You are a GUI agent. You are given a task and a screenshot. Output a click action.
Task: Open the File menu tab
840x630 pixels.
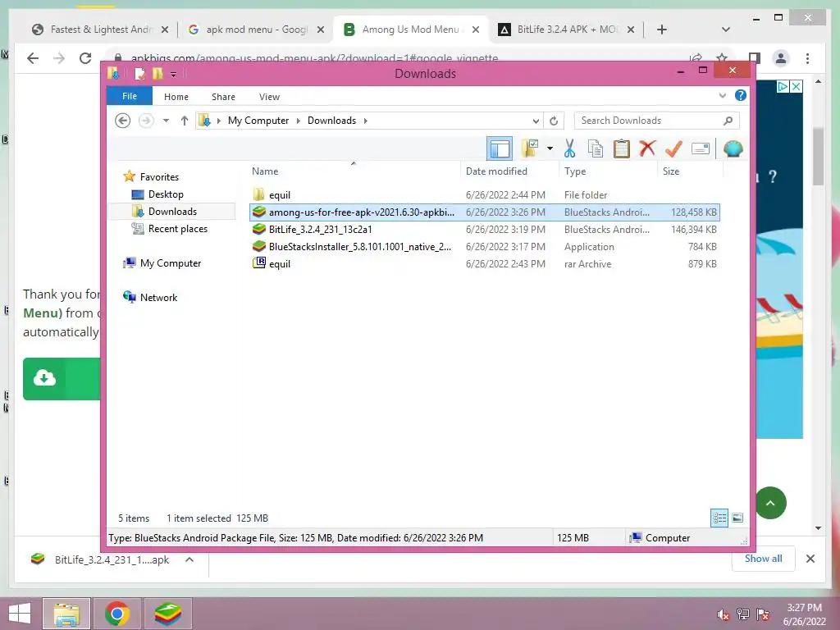pos(130,97)
